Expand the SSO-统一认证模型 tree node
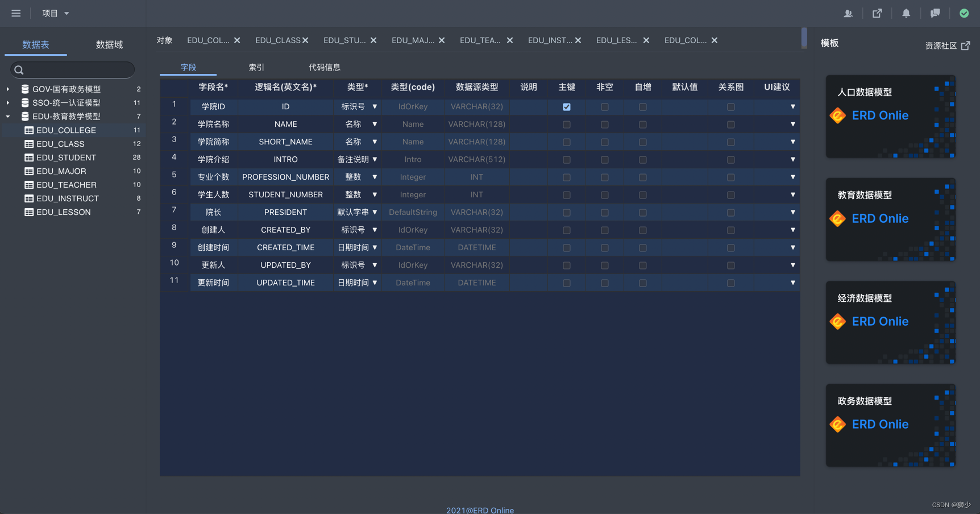Viewport: 980px width, 514px height. click(x=8, y=102)
